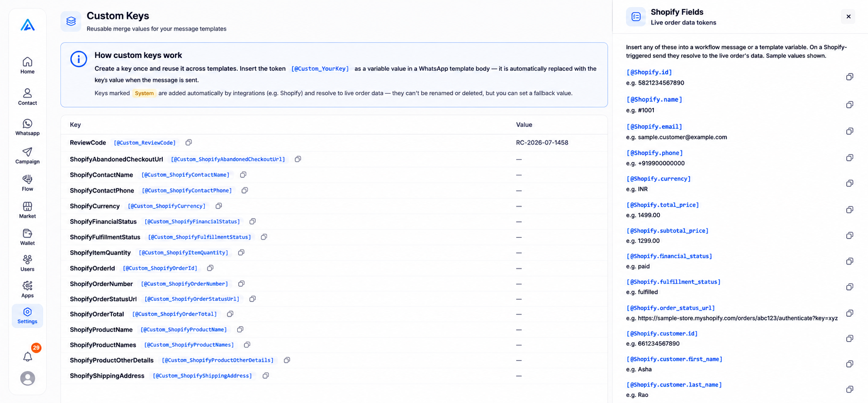Click the Value column header
The image size is (868, 403).
coord(524,125)
